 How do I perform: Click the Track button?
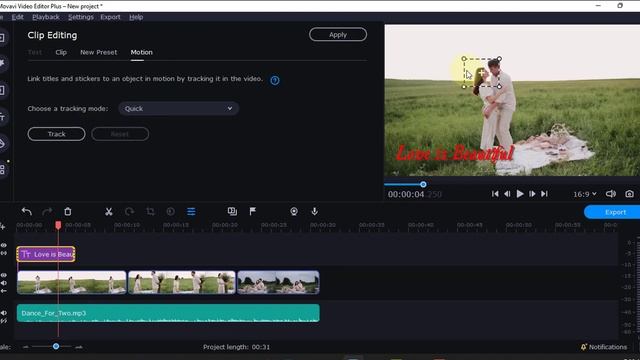(56, 134)
